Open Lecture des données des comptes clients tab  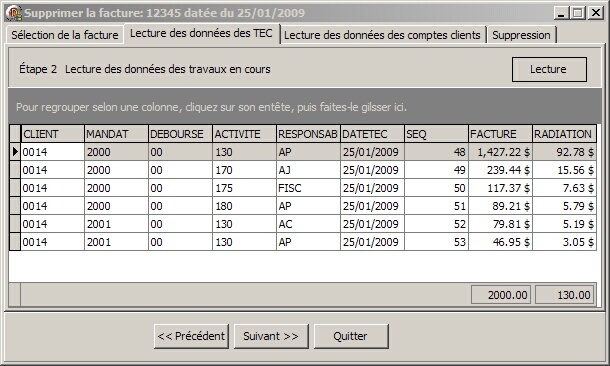click(x=382, y=35)
